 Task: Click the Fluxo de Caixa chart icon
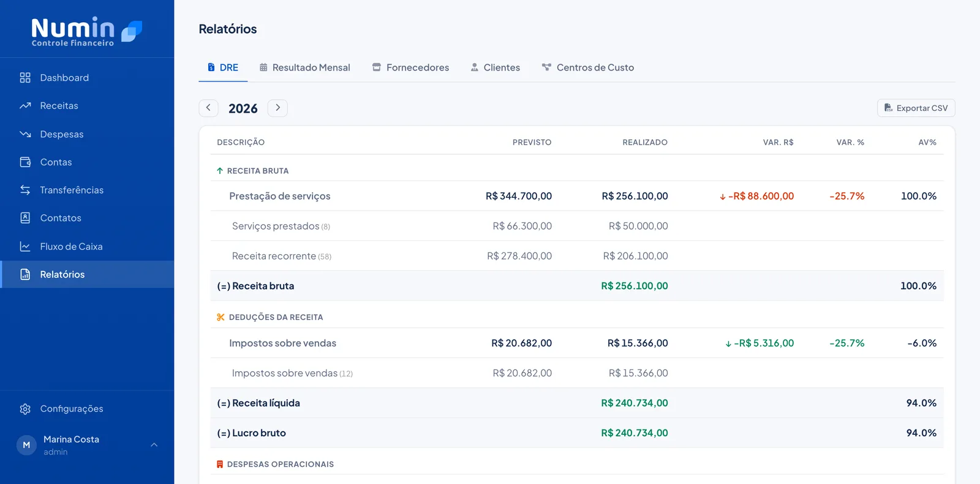(x=25, y=246)
